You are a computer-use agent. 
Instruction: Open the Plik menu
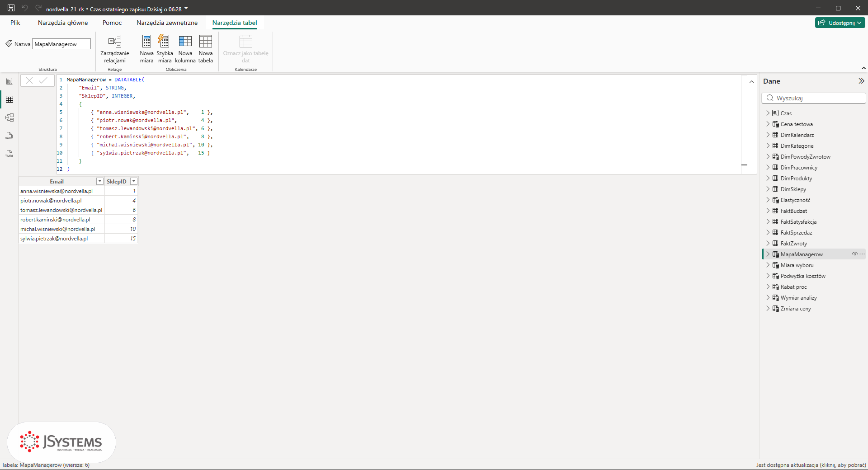[x=15, y=23]
